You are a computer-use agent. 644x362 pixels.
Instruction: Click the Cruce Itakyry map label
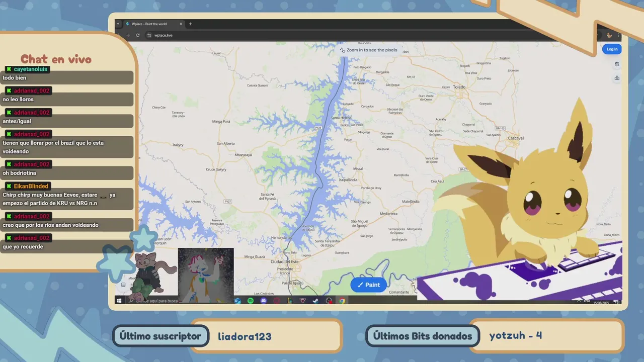point(216,169)
